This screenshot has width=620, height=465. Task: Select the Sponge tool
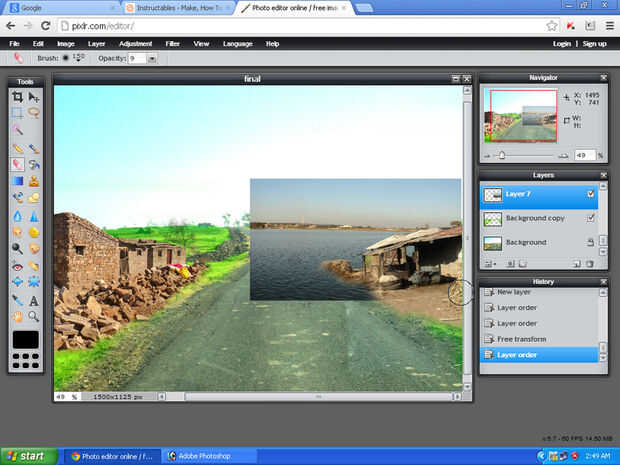pyautogui.click(x=34, y=232)
